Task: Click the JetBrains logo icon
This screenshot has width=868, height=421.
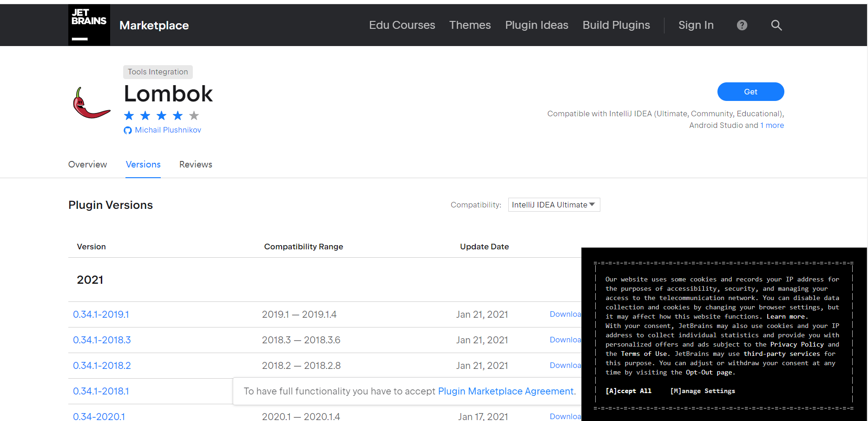Action: (89, 25)
